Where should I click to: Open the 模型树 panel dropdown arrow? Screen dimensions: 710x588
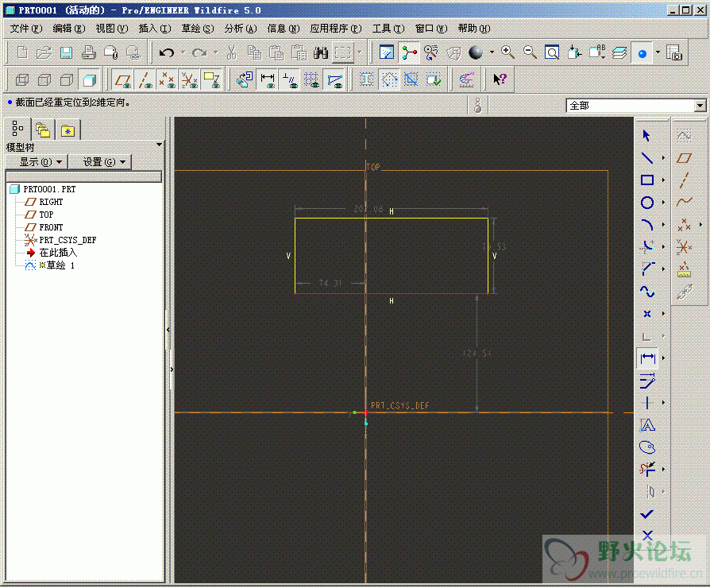tap(159, 145)
